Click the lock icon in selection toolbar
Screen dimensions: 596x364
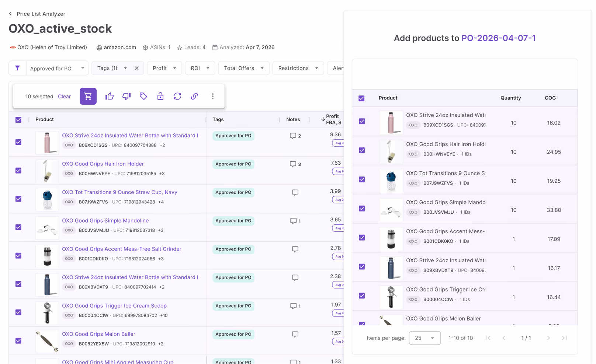click(160, 96)
